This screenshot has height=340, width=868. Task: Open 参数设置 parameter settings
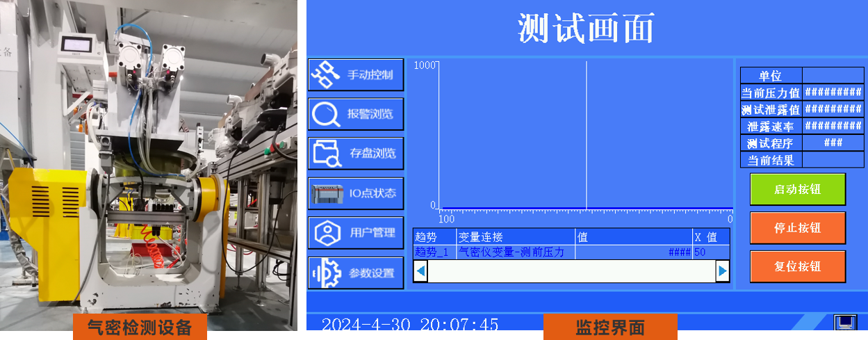tap(356, 273)
